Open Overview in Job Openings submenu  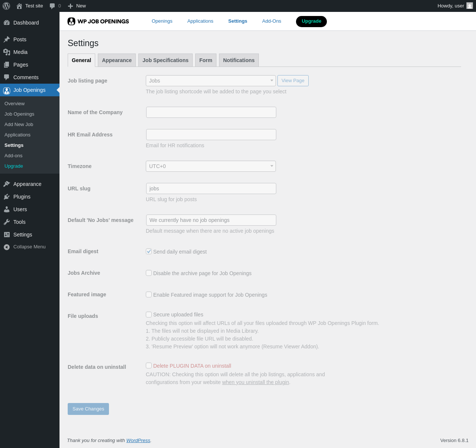15,104
